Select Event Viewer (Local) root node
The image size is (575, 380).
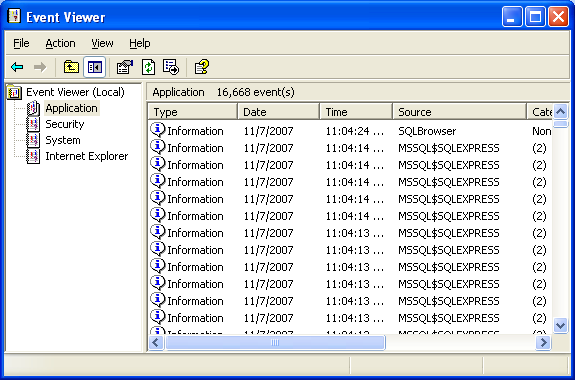point(75,92)
